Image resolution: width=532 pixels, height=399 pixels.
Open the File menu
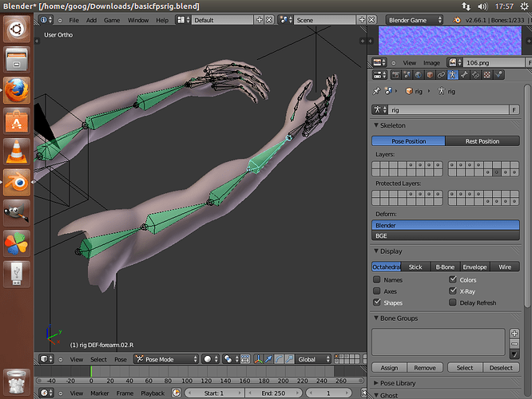pos(73,20)
